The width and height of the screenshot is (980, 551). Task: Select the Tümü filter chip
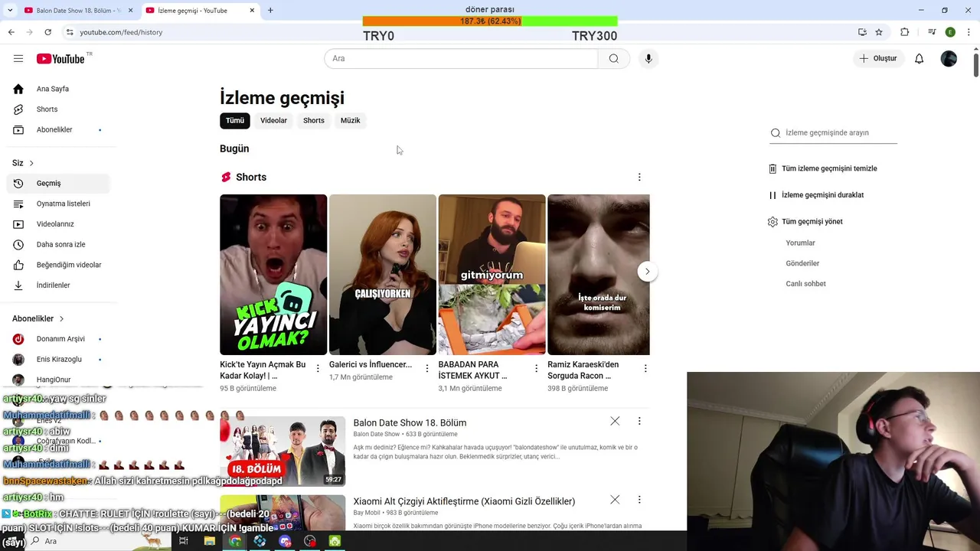pyautogui.click(x=235, y=121)
